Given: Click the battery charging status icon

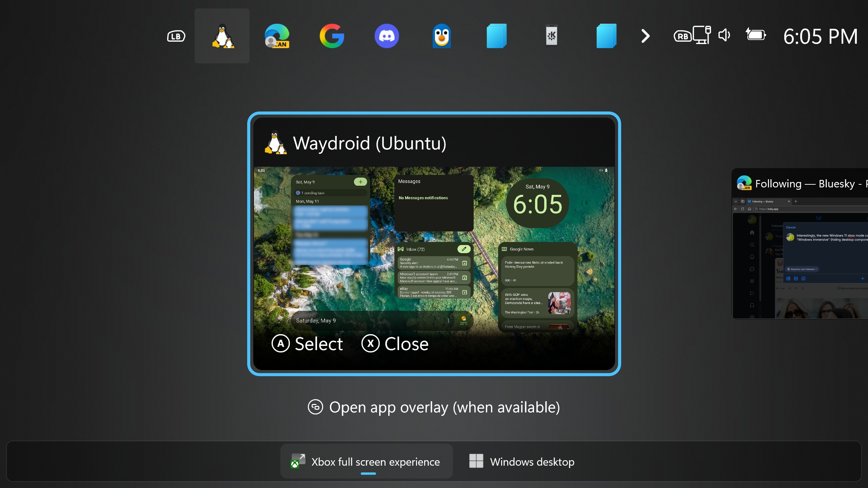Looking at the screenshot, I should (x=756, y=35).
